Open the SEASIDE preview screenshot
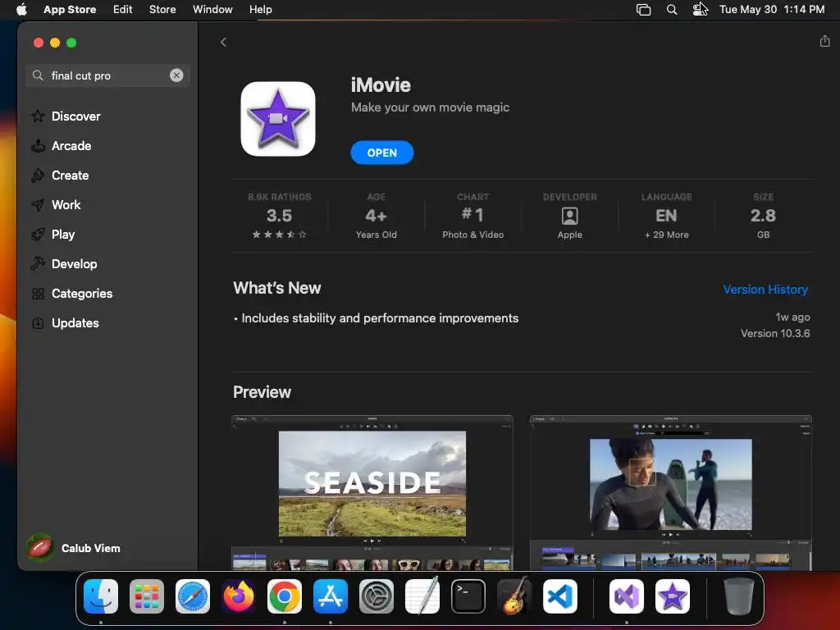Image resolution: width=840 pixels, height=630 pixels. (x=372, y=492)
